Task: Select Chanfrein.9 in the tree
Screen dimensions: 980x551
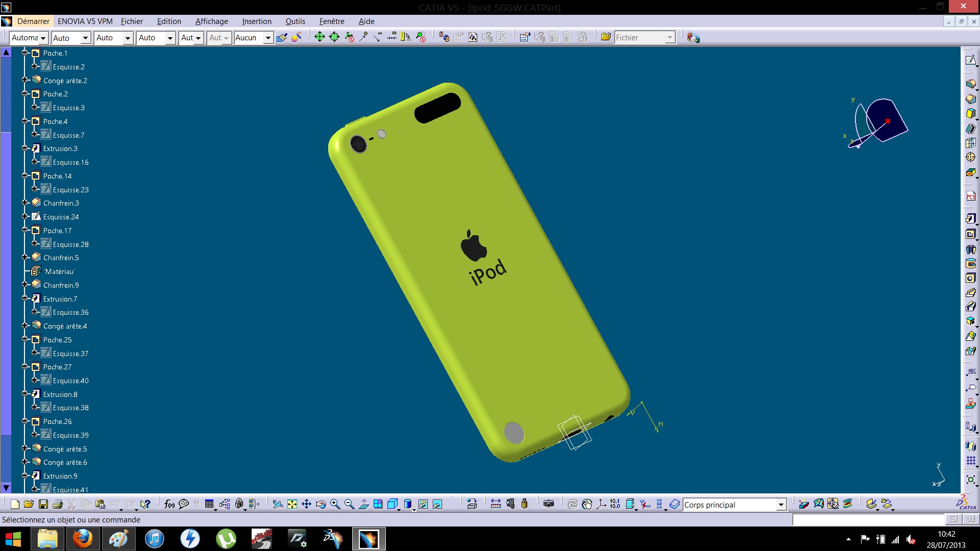Action: (x=61, y=285)
